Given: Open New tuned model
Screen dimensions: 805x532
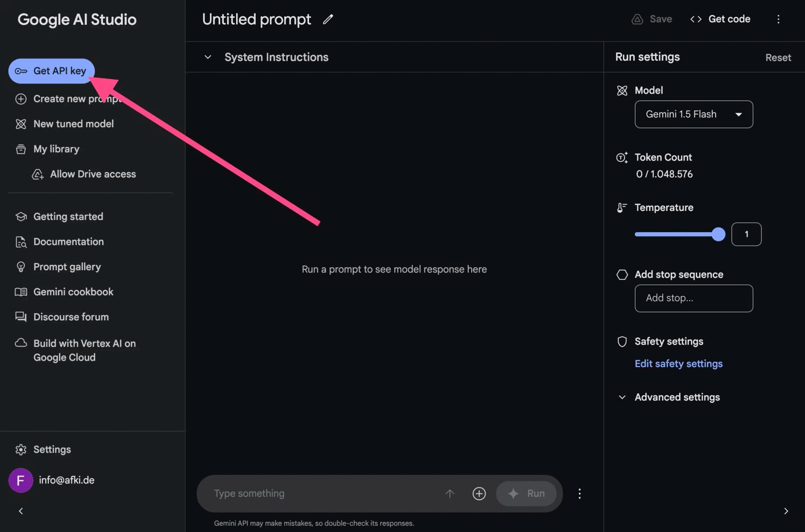Looking at the screenshot, I should [x=73, y=124].
